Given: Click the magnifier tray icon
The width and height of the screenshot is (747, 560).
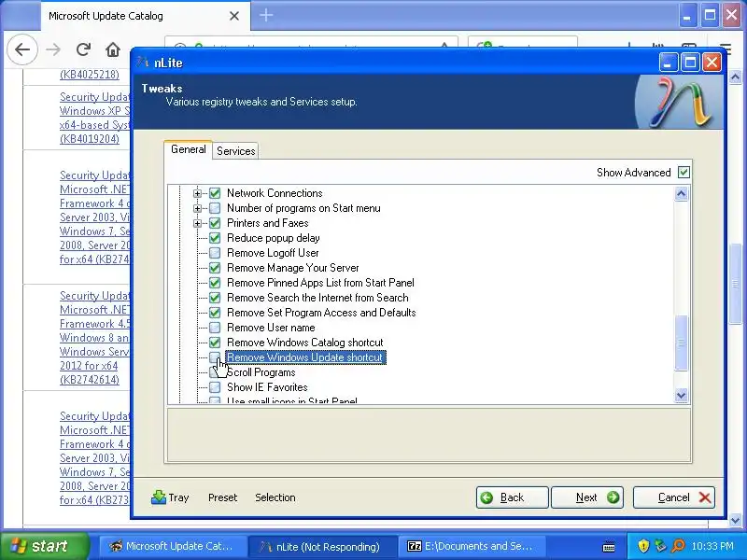Looking at the screenshot, I should (x=678, y=546).
